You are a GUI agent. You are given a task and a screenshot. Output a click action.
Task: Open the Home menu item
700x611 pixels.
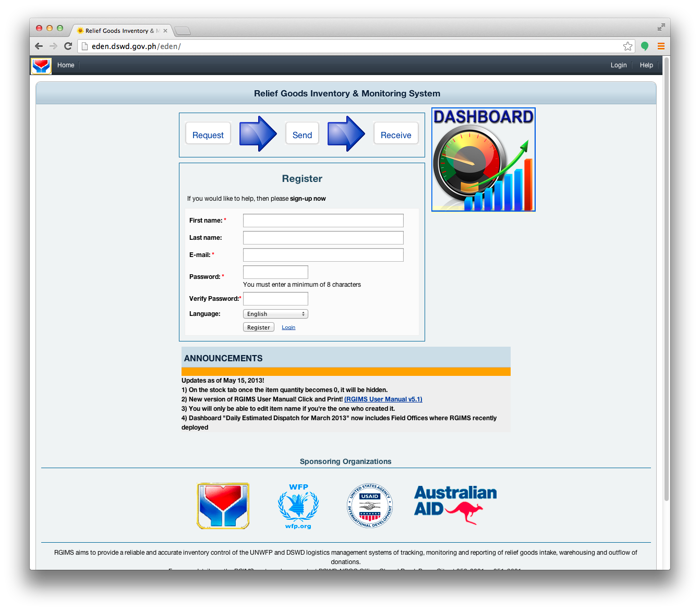66,65
